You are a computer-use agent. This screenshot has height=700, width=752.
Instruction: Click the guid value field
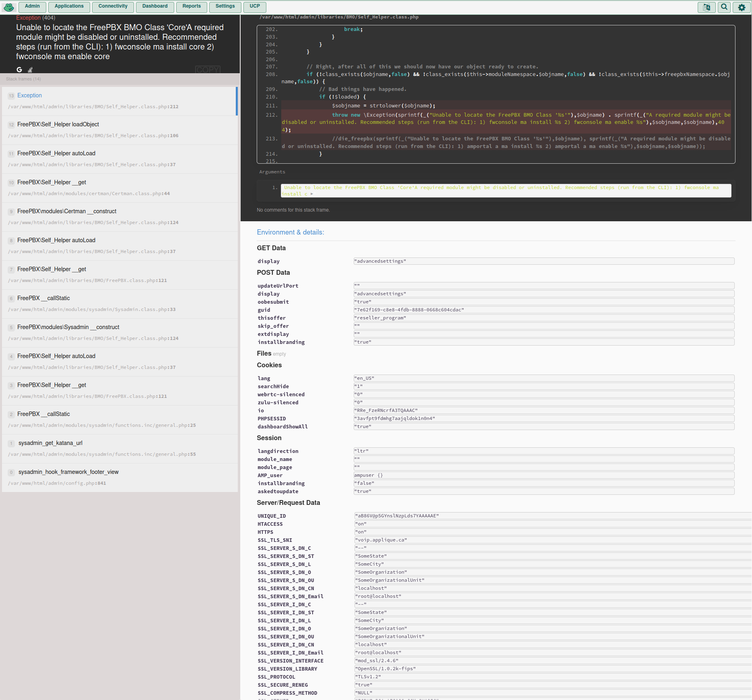(544, 310)
